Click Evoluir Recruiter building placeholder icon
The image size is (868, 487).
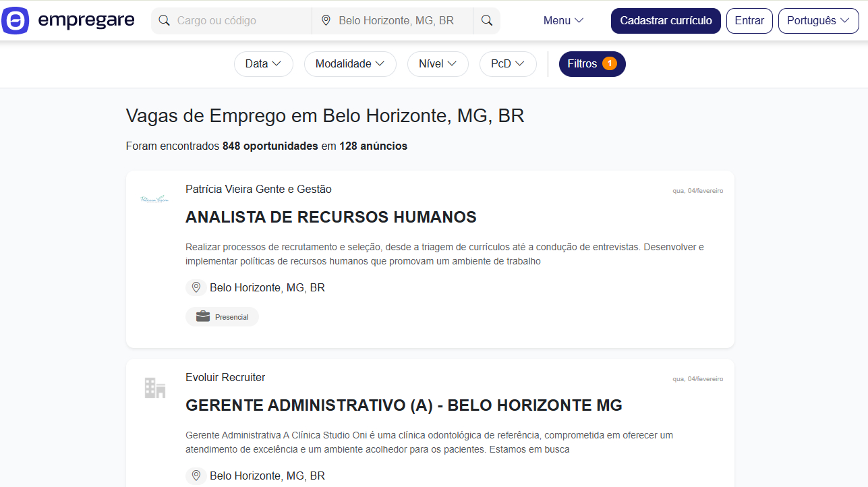154,387
